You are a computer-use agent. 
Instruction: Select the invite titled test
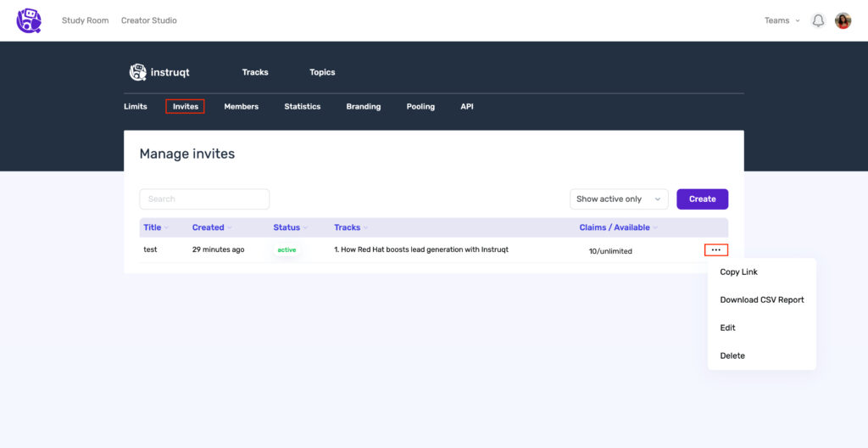[x=150, y=249]
